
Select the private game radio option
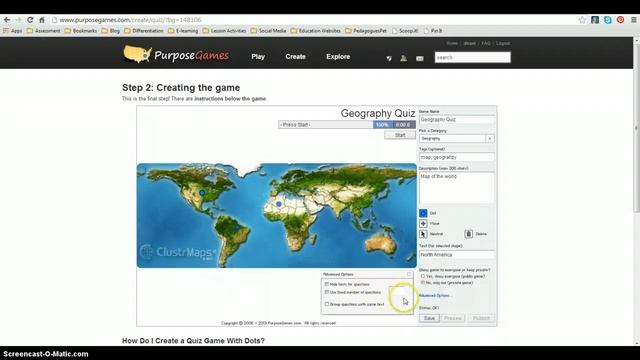click(x=423, y=282)
